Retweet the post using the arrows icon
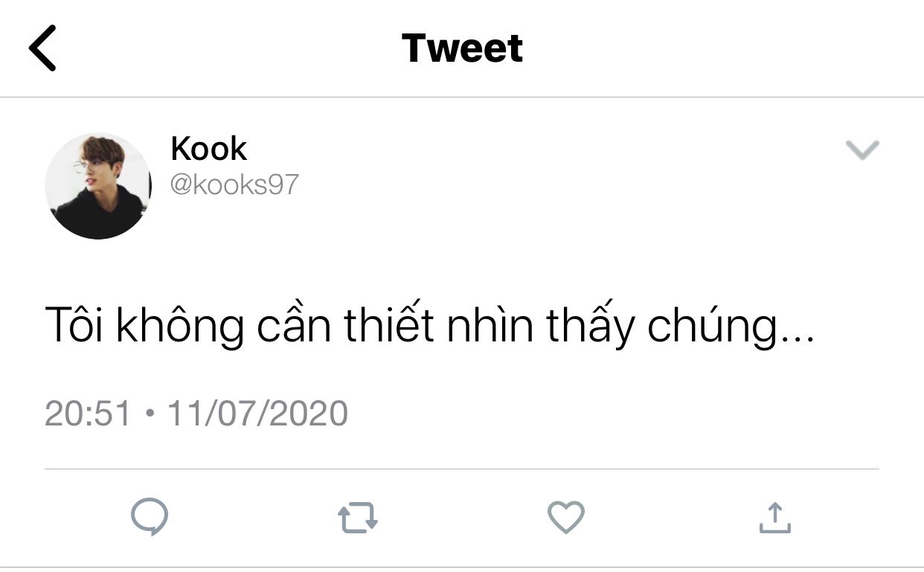Viewport: 924px width, 572px height. (x=358, y=518)
